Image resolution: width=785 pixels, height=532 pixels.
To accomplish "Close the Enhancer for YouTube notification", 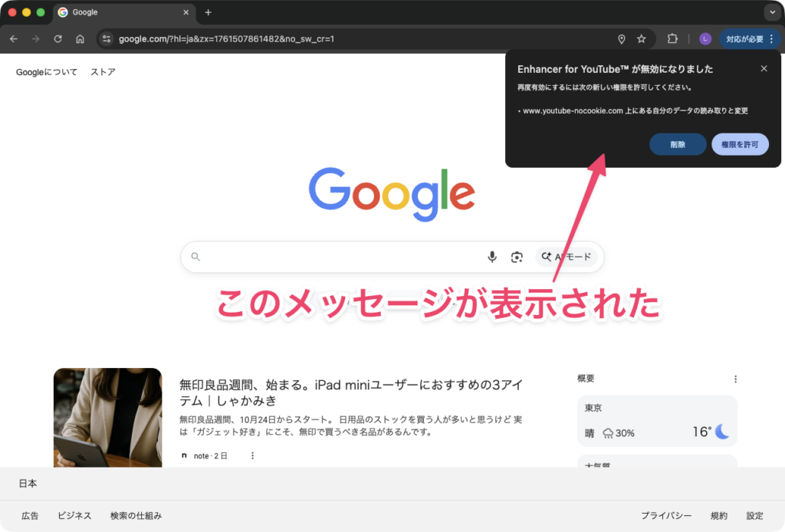I will tap(764, 69).
